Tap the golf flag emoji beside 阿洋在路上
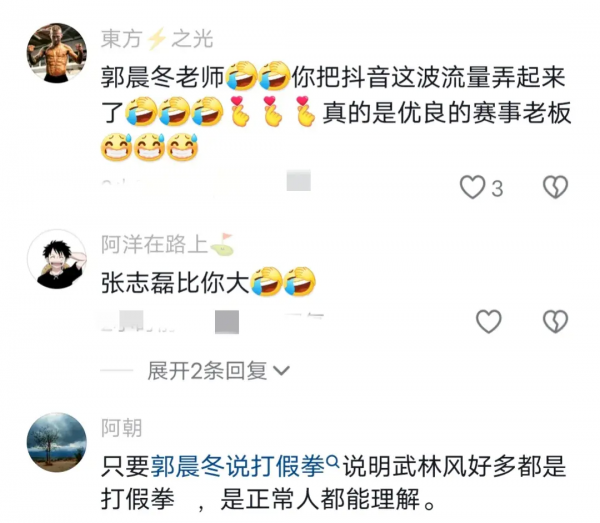Image resolution: width=600 pixels, height=523 pixels. pos(222,244)
